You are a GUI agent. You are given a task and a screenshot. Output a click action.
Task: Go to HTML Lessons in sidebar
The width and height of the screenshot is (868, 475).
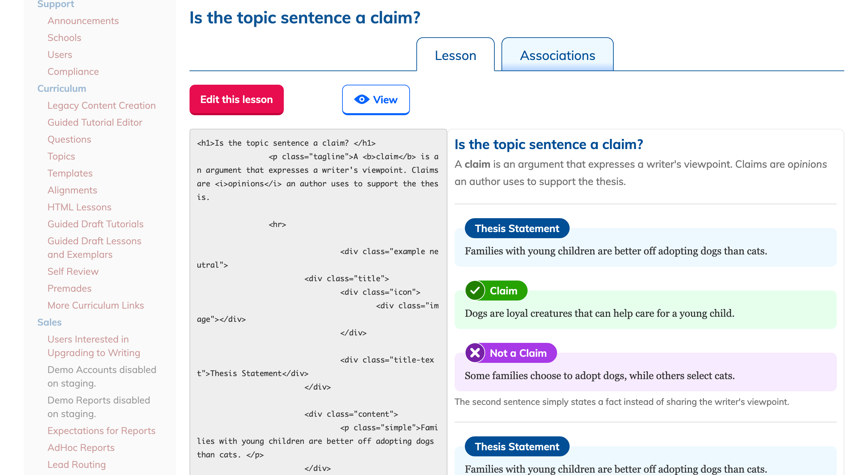pyautogui.click(x=79, y=207)
